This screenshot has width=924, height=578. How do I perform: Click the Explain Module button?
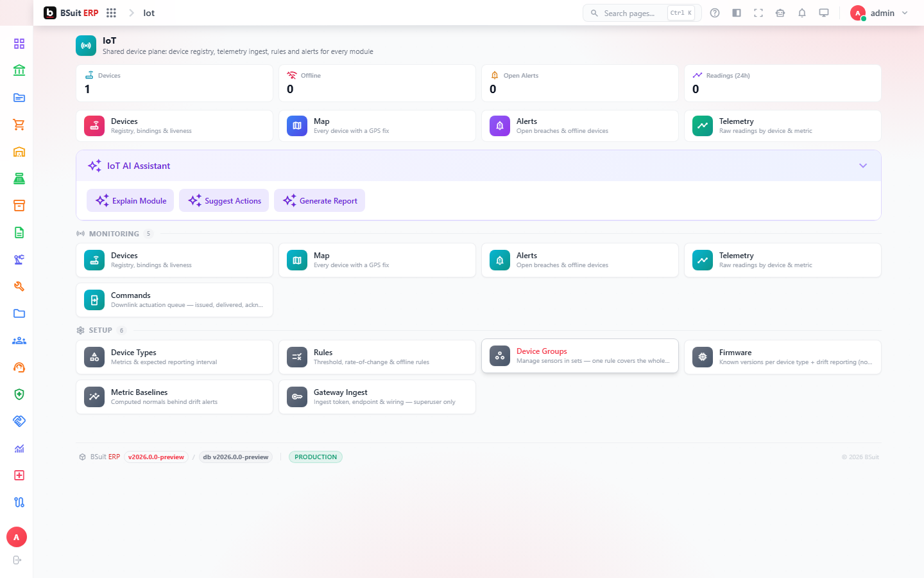click(x=130, y=200)
